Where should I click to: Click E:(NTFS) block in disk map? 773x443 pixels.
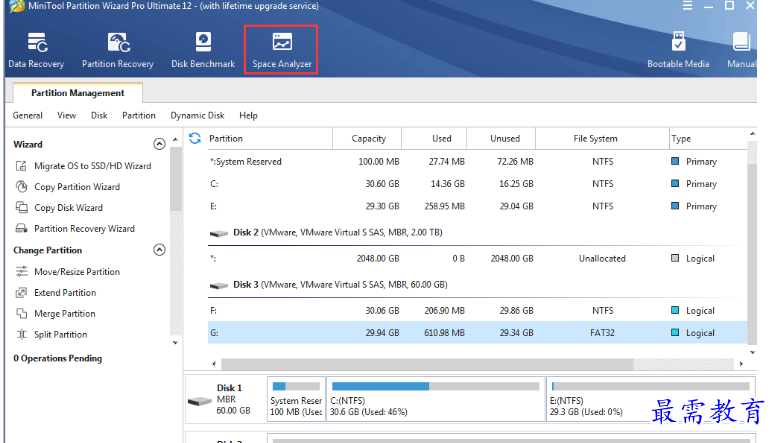click(650, 399)
